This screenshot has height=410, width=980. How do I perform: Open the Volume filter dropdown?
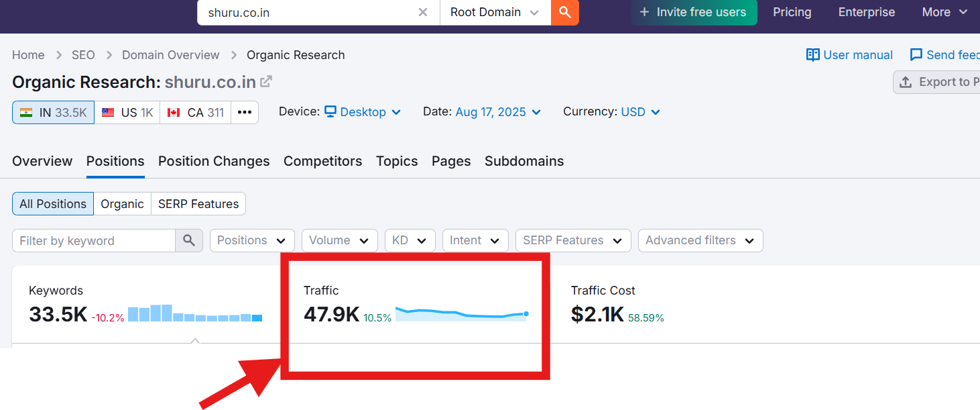click(339, 240)
